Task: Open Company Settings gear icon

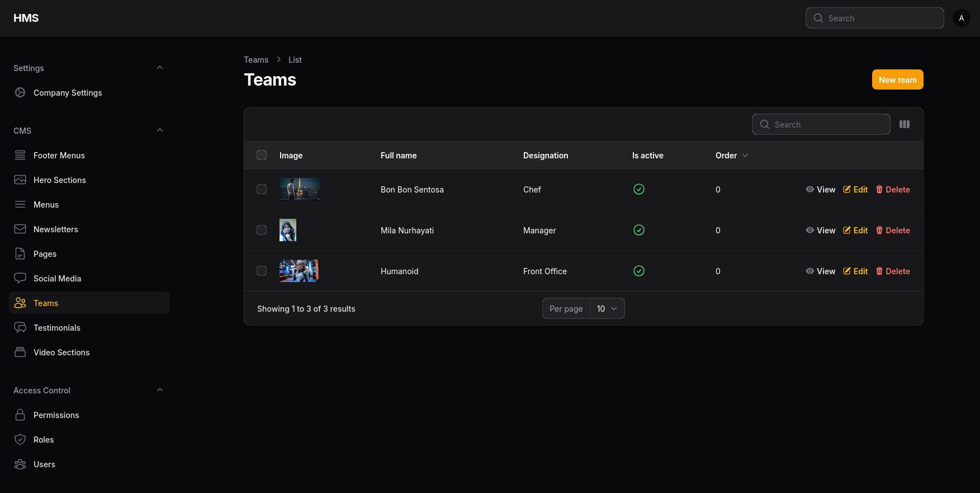Action: point(20,93)
